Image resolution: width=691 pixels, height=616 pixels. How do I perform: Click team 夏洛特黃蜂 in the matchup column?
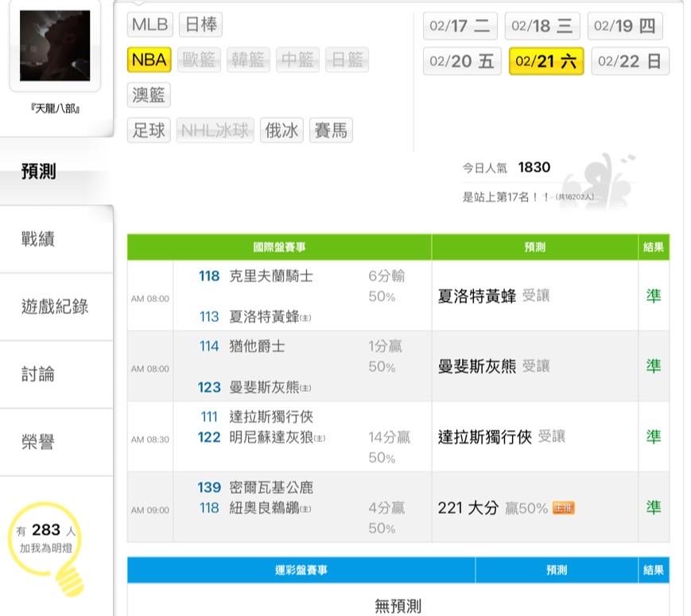pyautogui.click(x=265, y=317)
